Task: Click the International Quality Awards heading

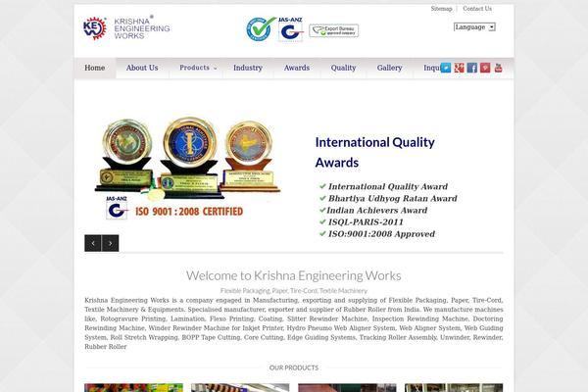Action: coord(374,152)
